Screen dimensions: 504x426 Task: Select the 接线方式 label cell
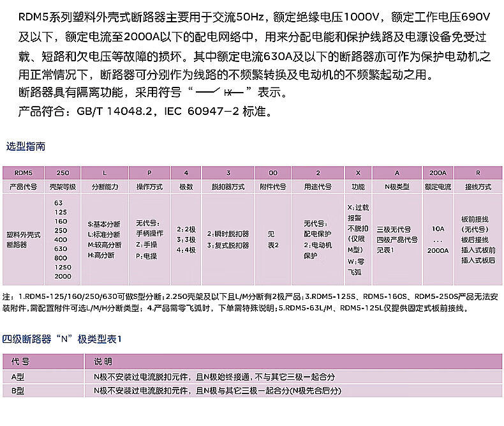(478, 187)
